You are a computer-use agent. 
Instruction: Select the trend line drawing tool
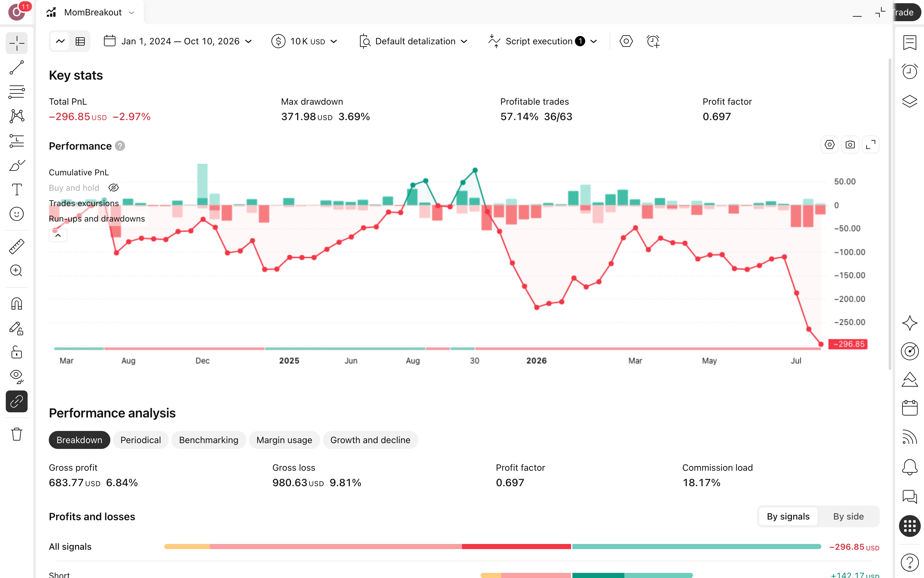[x=17, y=68]
